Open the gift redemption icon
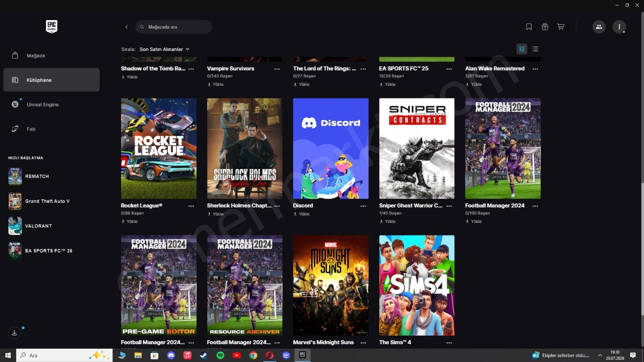The image size is (644, 362). coord(545,27)
